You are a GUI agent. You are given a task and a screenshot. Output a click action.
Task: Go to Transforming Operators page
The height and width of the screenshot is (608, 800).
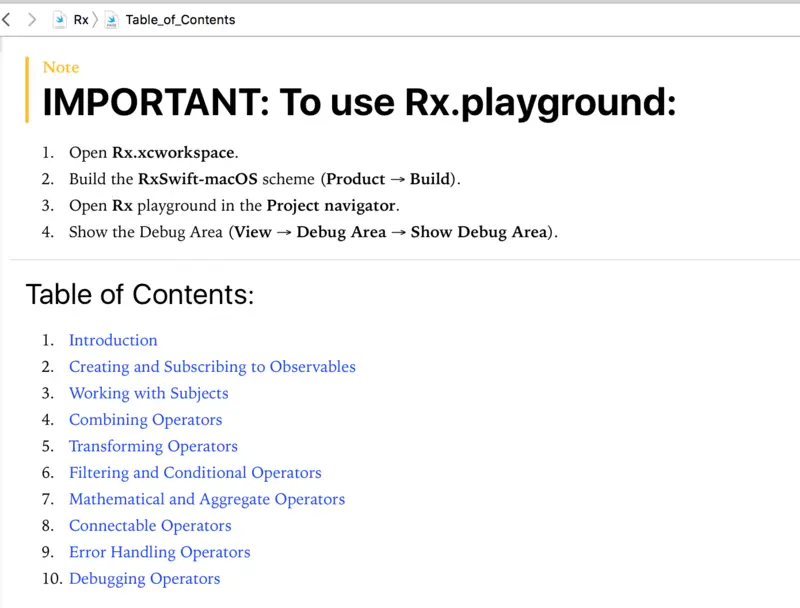(153, 446)
